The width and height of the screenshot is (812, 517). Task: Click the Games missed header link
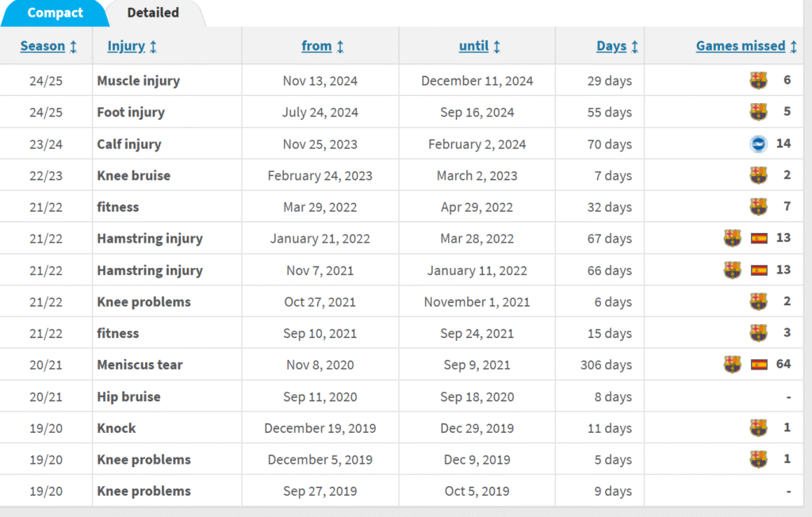[x=741, y=46]
